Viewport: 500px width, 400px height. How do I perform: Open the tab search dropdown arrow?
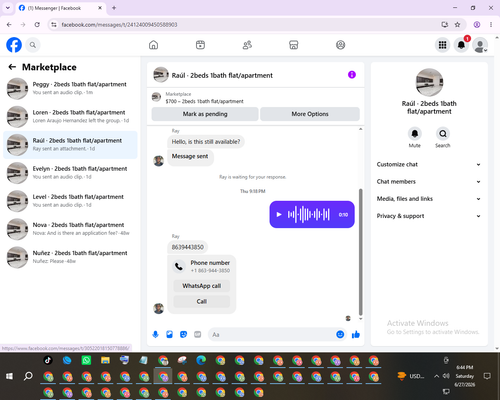point(8,8)
